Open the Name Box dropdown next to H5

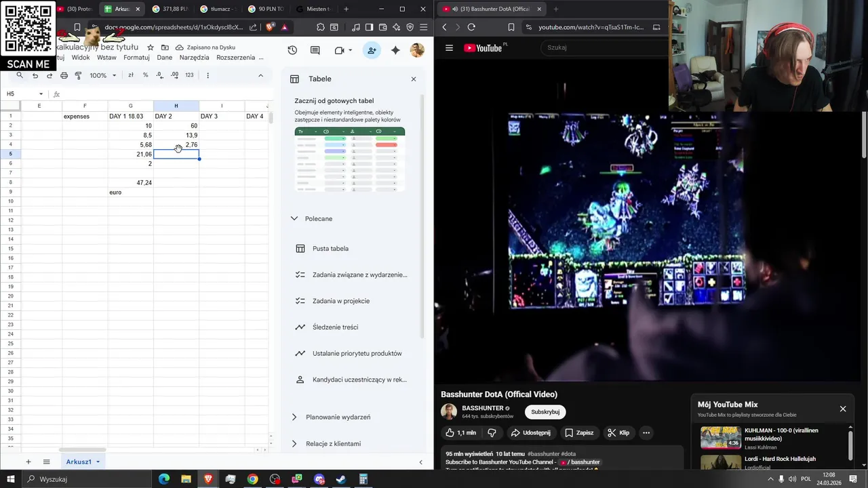(x=41, y=94)
